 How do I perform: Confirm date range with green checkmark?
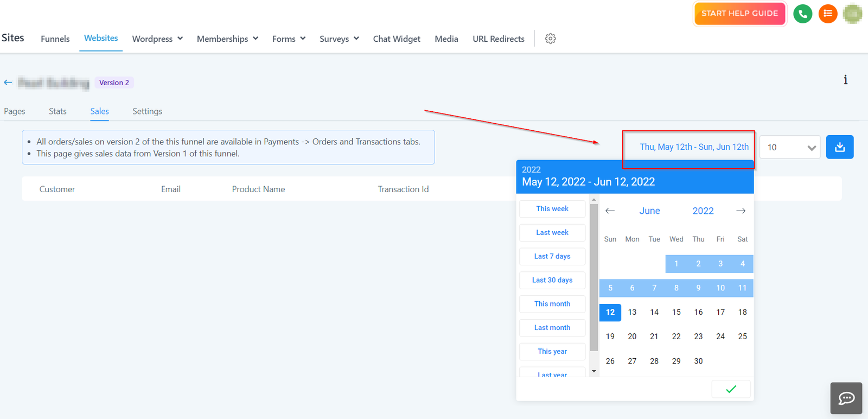[x=731, y=389]
